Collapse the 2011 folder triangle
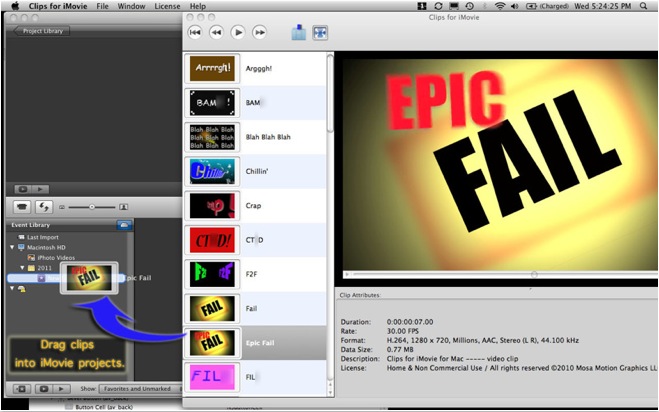The image size is (659, 412). (22, 268)
